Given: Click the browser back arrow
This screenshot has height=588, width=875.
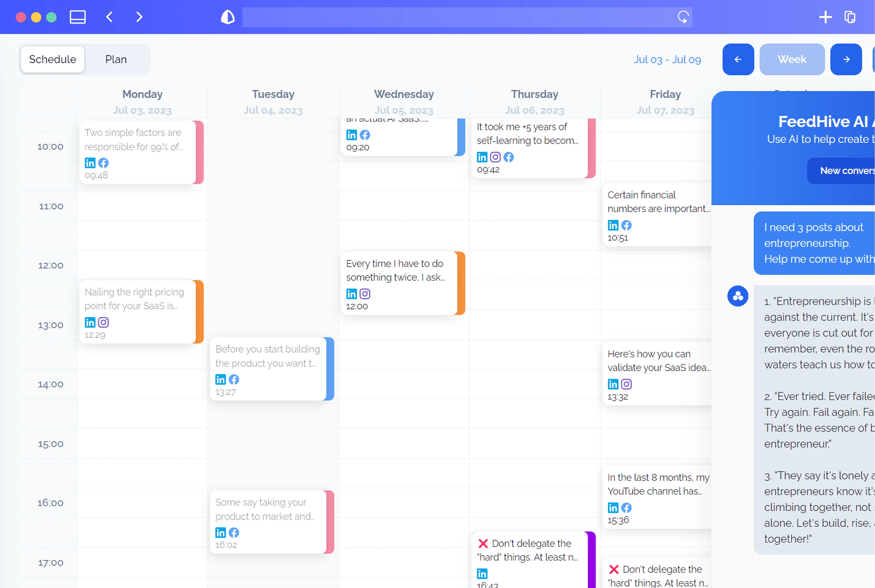Looking at the screenshot, I should (109, 17).
